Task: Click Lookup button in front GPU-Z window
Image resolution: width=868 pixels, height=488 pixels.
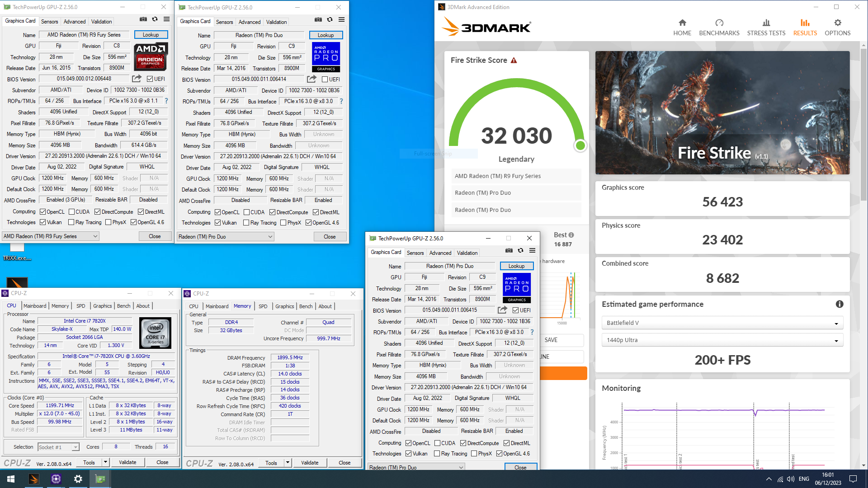Action: click(516, 266)
